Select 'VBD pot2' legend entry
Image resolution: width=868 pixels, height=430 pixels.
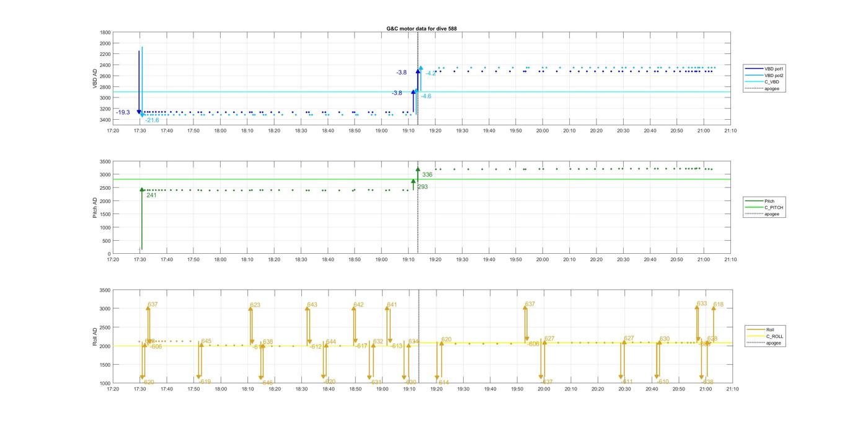tap(774, 75)
